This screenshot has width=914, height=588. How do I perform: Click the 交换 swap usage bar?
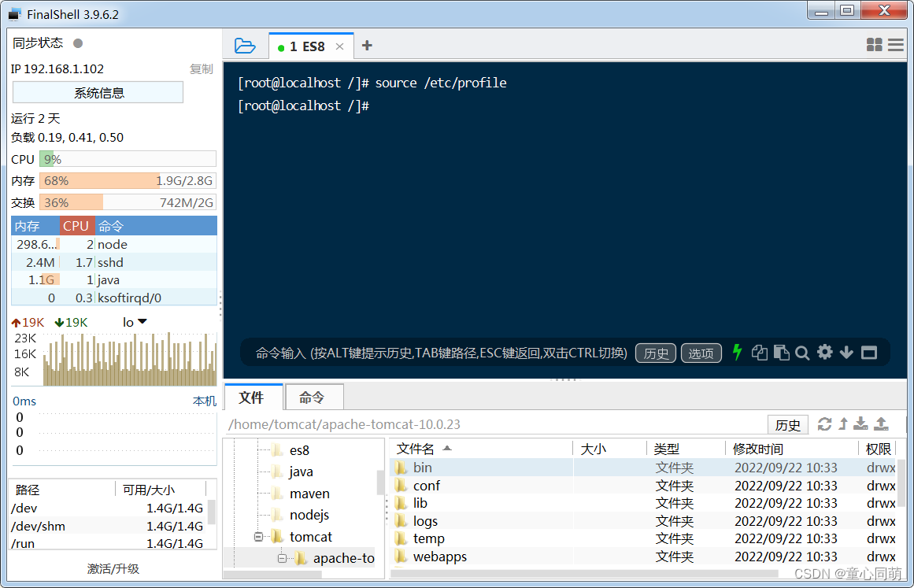tap(128, 202)
